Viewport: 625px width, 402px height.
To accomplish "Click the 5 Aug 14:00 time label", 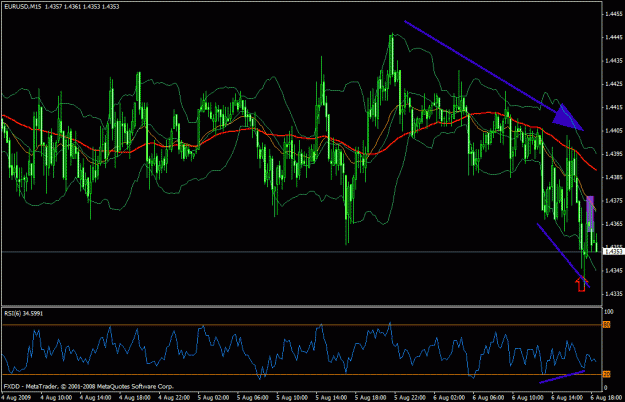I will pos(332,398).
